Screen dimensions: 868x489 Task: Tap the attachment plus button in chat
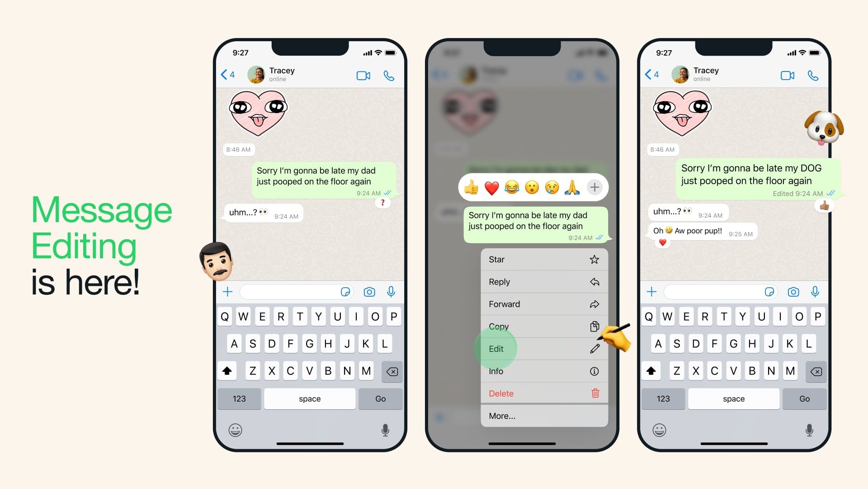pyautogui.click(x=226, y=292)
